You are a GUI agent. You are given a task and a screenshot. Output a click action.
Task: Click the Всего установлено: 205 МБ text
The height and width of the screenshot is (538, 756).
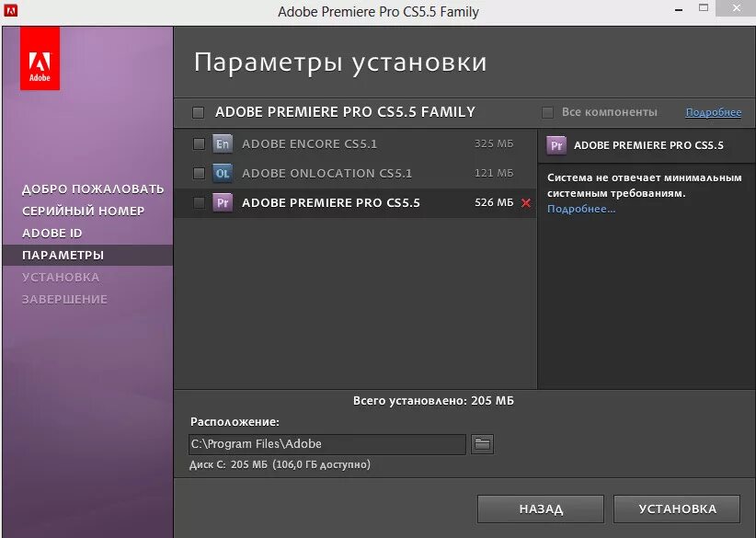click(433, 401)
